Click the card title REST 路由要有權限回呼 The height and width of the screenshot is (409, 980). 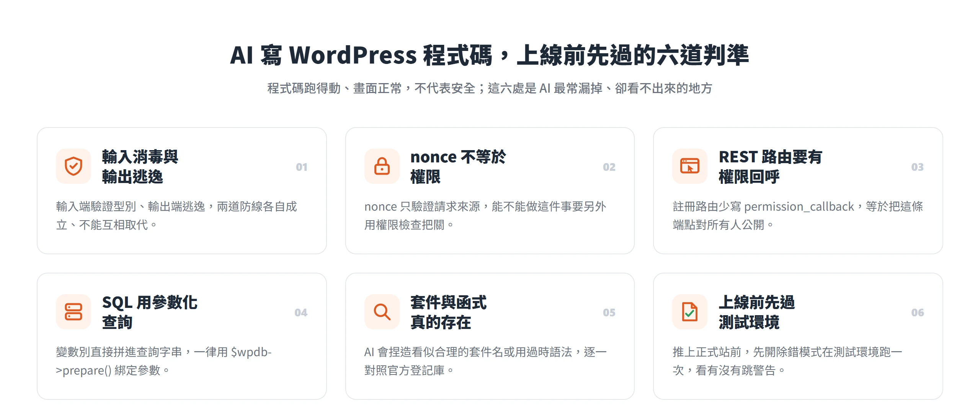tap(770, 167)
